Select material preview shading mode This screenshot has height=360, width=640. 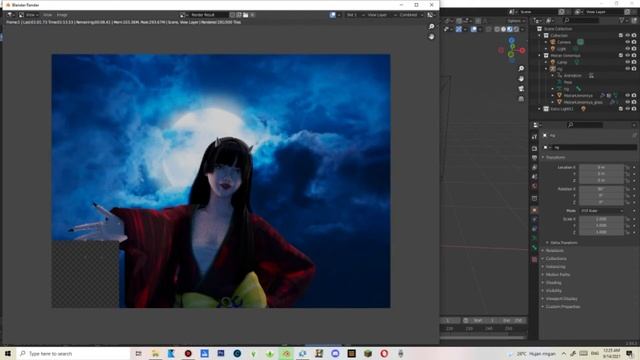click(510, 29)
